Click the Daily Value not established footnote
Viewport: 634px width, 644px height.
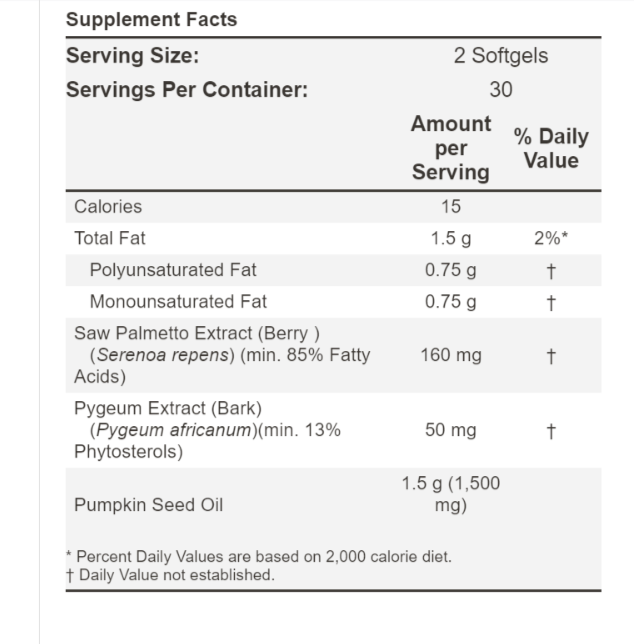tap(170, 575)
